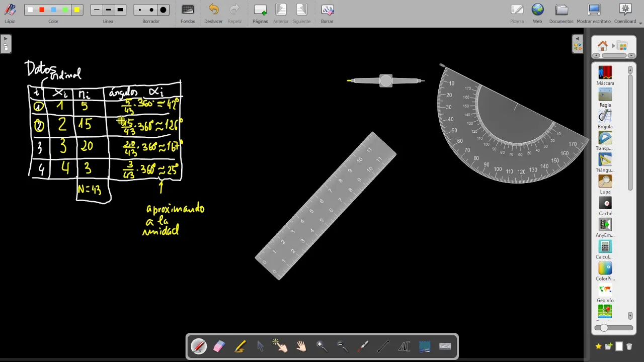Collapse the right library panel arrow
This screenshot has height=362, width=644.
tap(577, 39)
